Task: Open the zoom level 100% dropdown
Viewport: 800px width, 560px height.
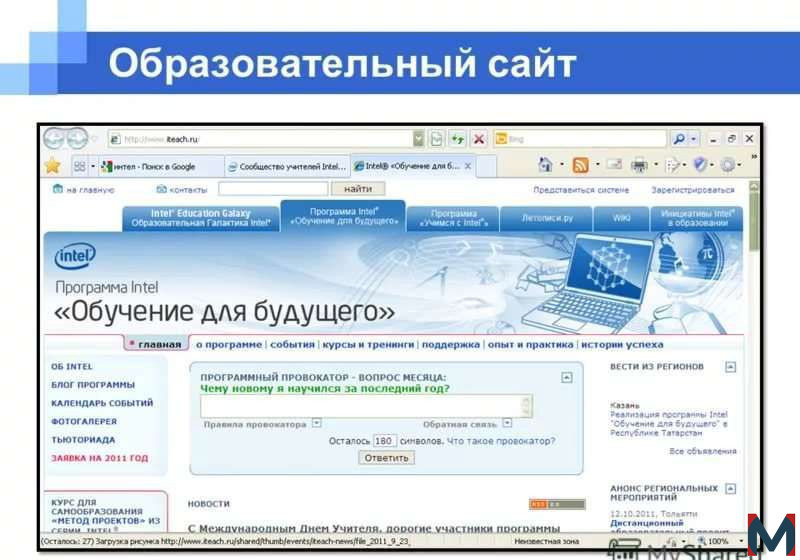Action: coord(741,541)
